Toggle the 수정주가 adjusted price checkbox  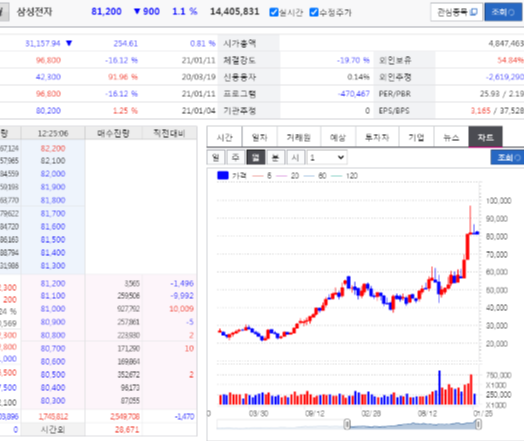(314, 12)
